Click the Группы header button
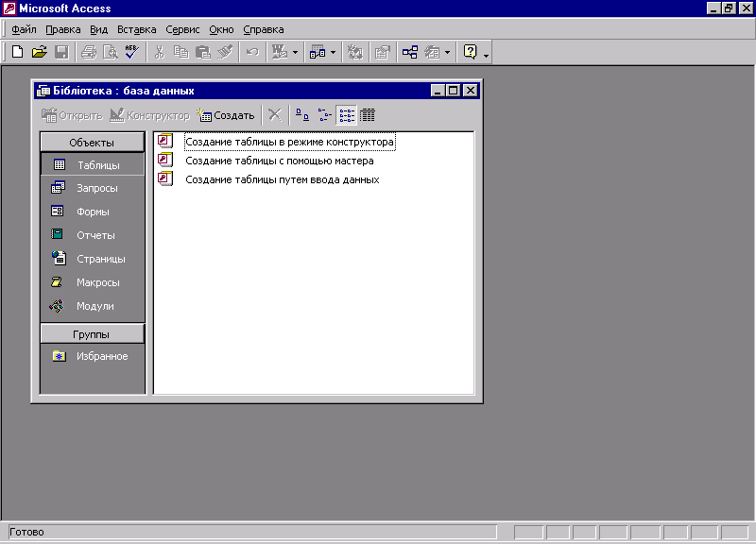Screen dimensions: 756x544 tap(92, 334)
